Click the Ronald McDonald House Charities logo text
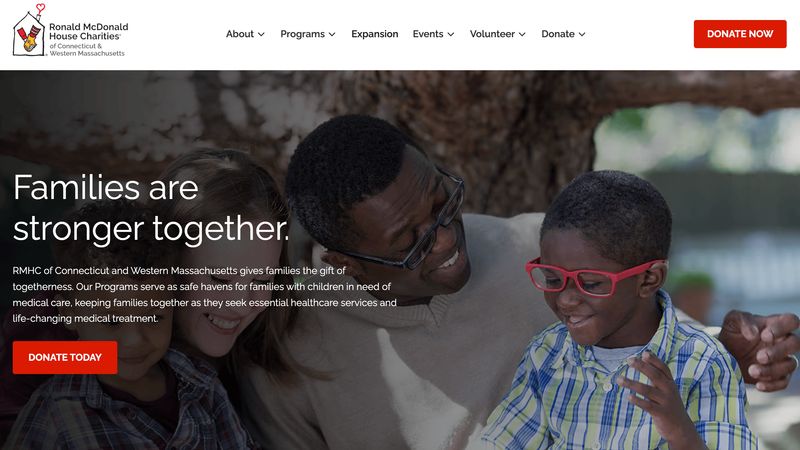 (88, 31)
